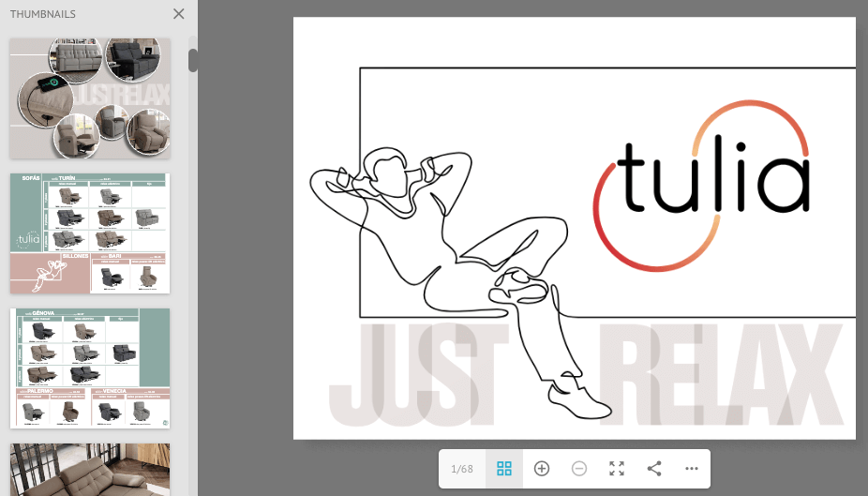Click the zoom out minus icon

point(579,469)
